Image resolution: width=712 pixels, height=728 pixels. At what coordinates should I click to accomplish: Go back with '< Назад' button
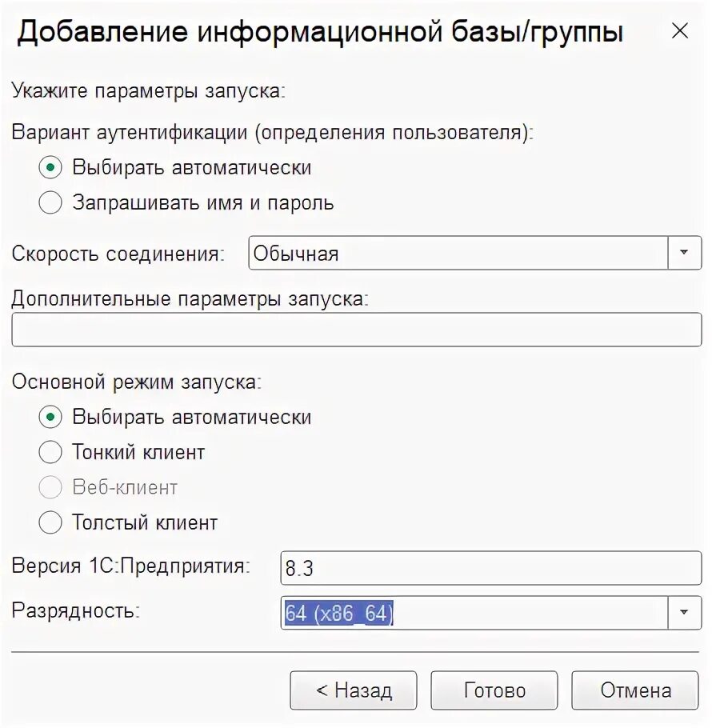click(353, 690)
